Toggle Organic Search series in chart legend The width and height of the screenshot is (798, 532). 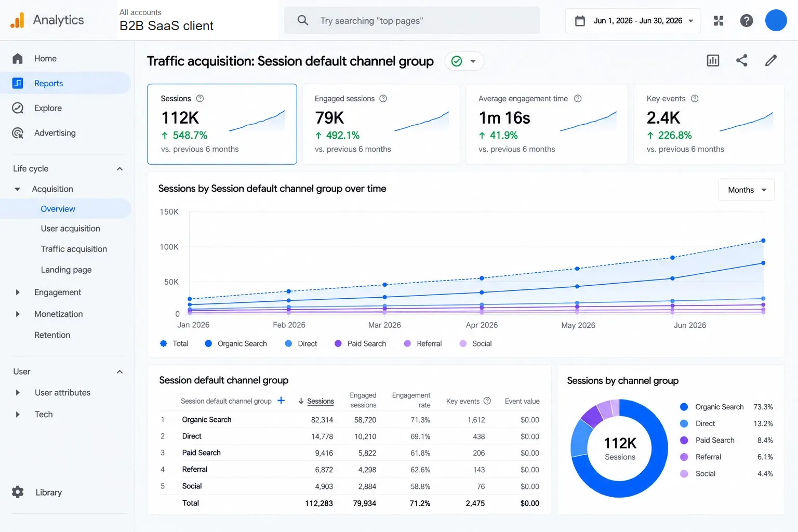[x=236, y=343]
